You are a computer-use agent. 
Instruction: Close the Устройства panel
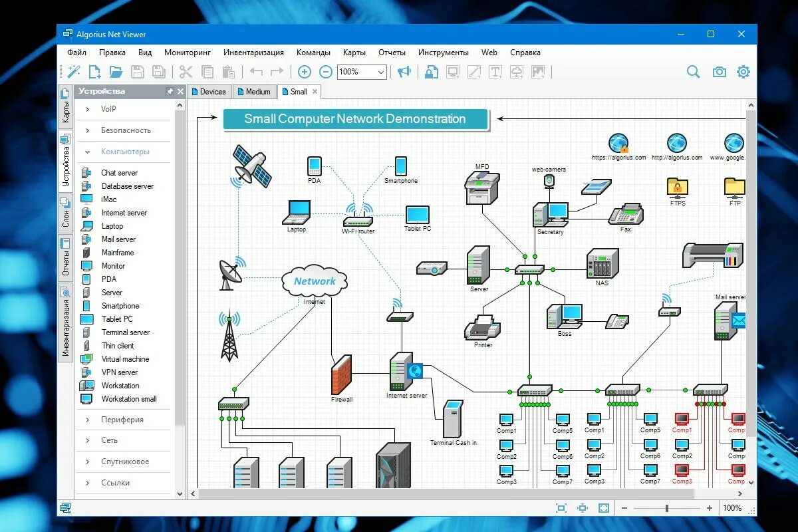180,91
